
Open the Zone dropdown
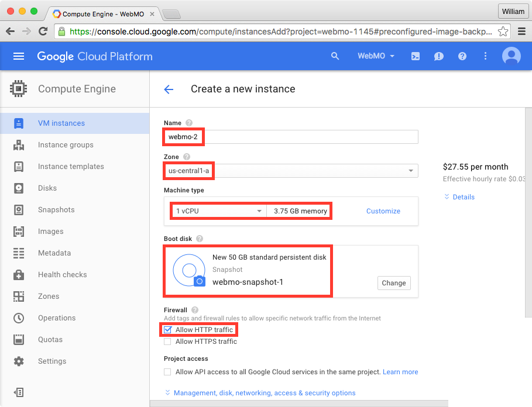tap(291, 171)
